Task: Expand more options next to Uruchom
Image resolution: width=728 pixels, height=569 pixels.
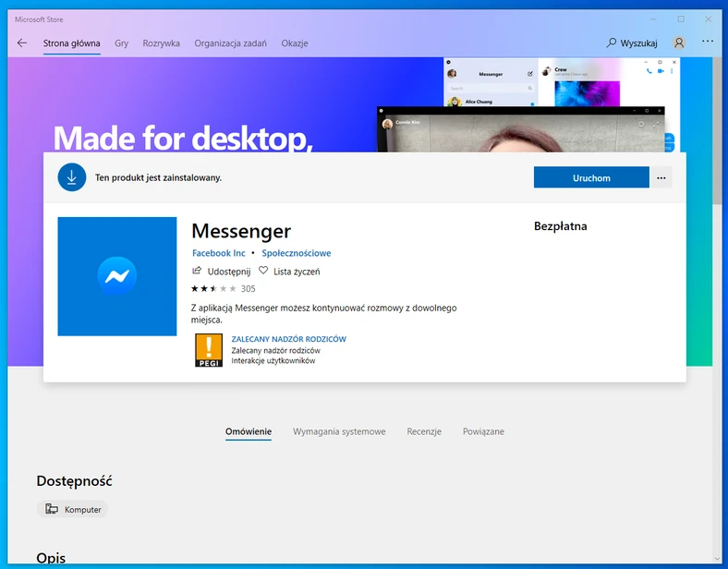Action: coord(661,177)
